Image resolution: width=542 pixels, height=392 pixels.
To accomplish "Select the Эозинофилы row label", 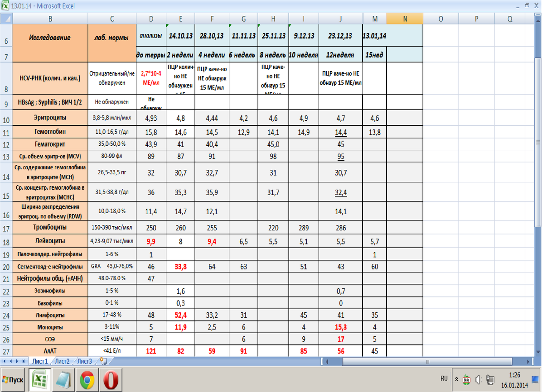I will tap(50, 291).
